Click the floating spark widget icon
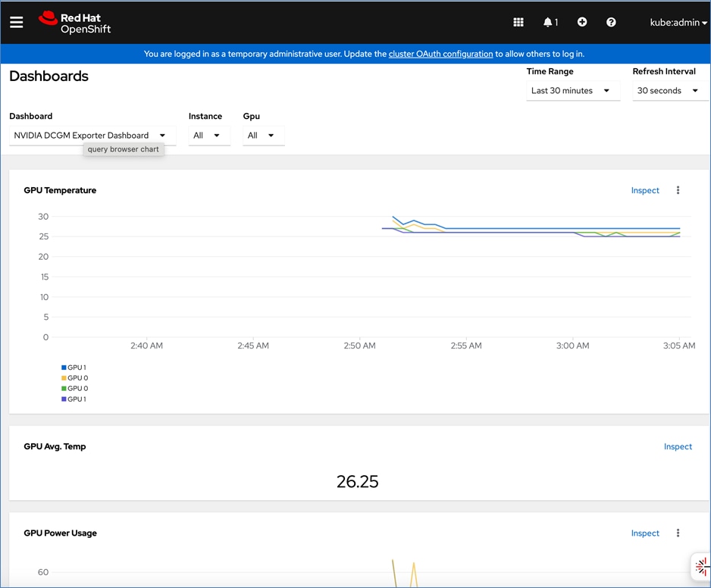The height and width of the screenshot is (588, 711). click(x=701, y=566)
